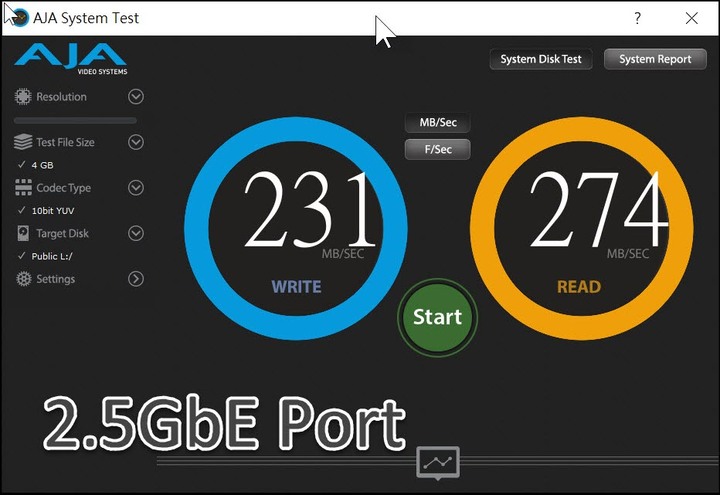720x495 pixels.
Task: Switch units to MB/Sec
Action: [438, 123]
